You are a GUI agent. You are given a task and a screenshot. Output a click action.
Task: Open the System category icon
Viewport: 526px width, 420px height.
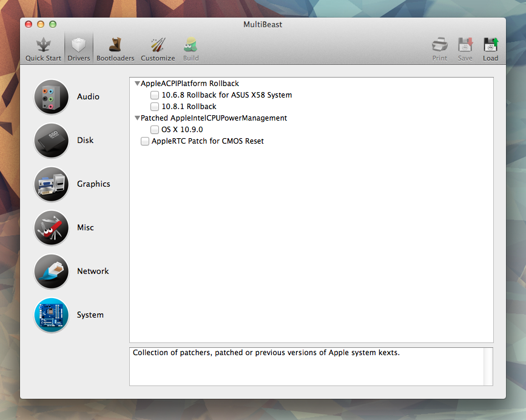[x=51, y=315]
